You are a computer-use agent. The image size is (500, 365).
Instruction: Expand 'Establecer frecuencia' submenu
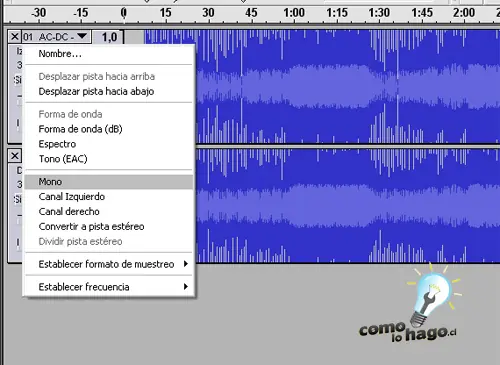pos(109,287)
